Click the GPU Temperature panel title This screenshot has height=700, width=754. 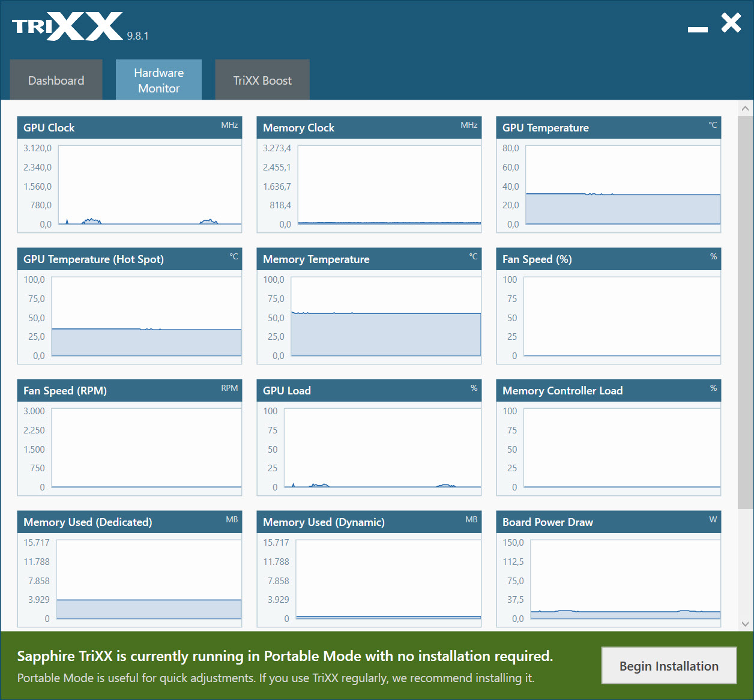click(545, 128)
